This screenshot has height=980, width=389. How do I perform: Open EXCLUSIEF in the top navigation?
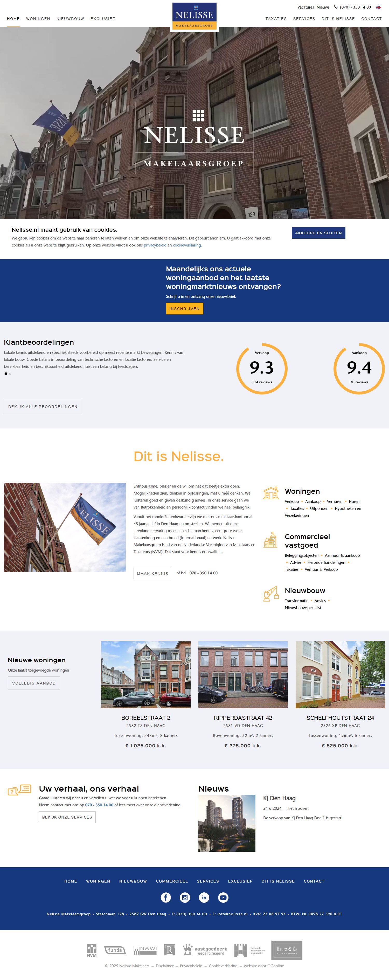coord(103,19)
